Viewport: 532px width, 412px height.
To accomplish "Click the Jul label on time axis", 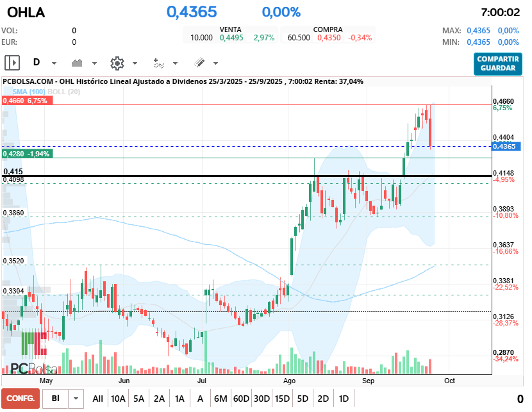I will click(x=202, y=381).
